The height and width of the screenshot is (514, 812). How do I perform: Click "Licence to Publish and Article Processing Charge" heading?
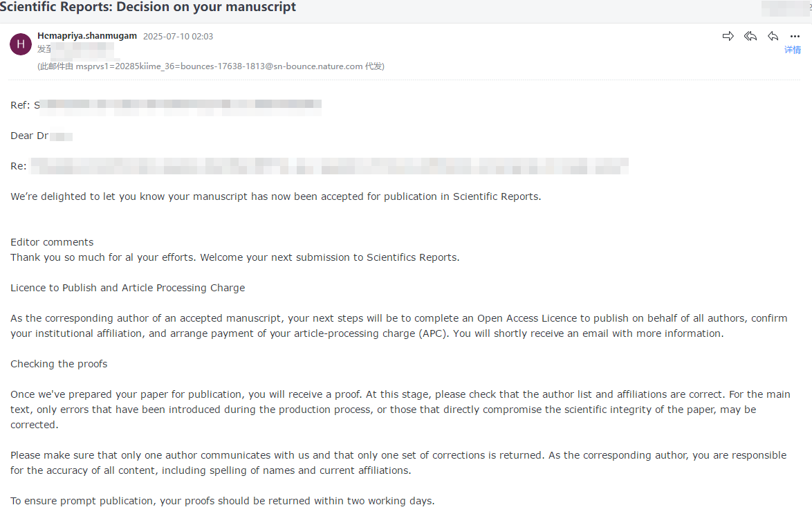point(128,288)
